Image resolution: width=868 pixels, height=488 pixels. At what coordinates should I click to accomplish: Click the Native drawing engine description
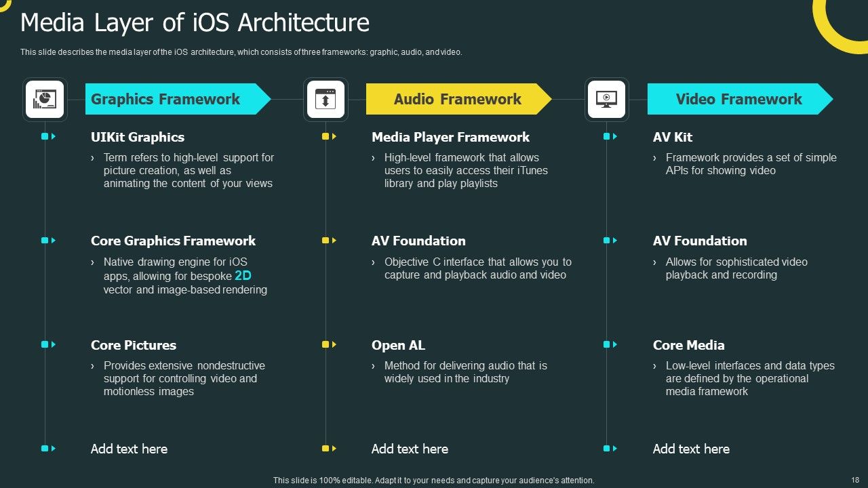pos(185,276)
